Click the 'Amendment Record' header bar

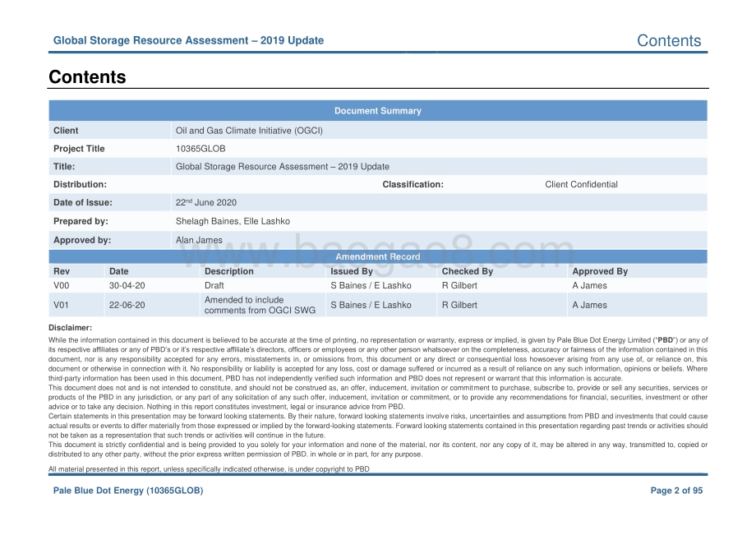coord(378,256)
